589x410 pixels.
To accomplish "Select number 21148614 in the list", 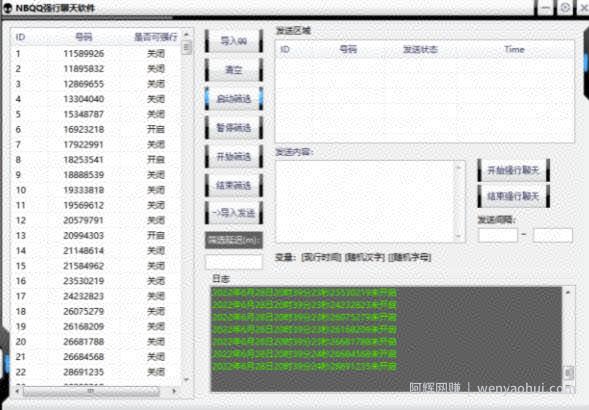I will click(83, 251).
